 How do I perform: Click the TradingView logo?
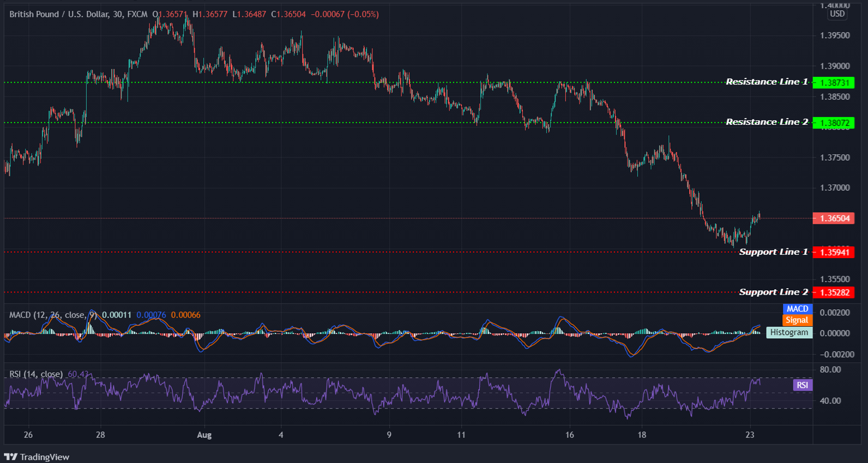point(37,457)
